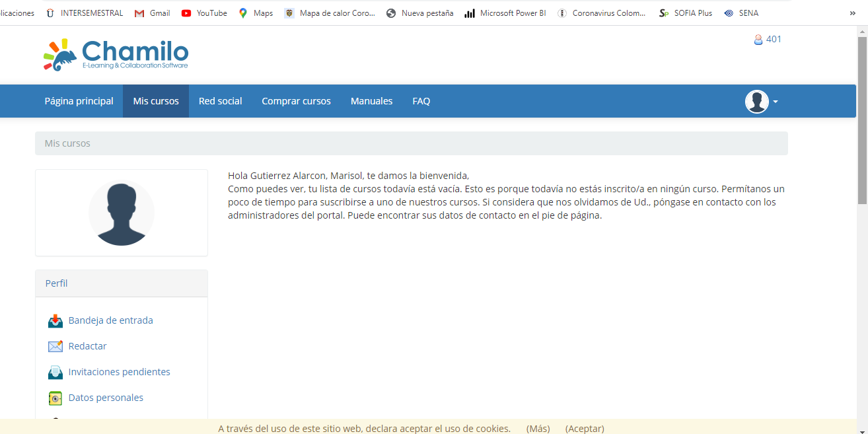This screenshot has width=868, height=434.
Task: Open the Más cookie information link
Action: pyautogui.click(x=538, y=428)
